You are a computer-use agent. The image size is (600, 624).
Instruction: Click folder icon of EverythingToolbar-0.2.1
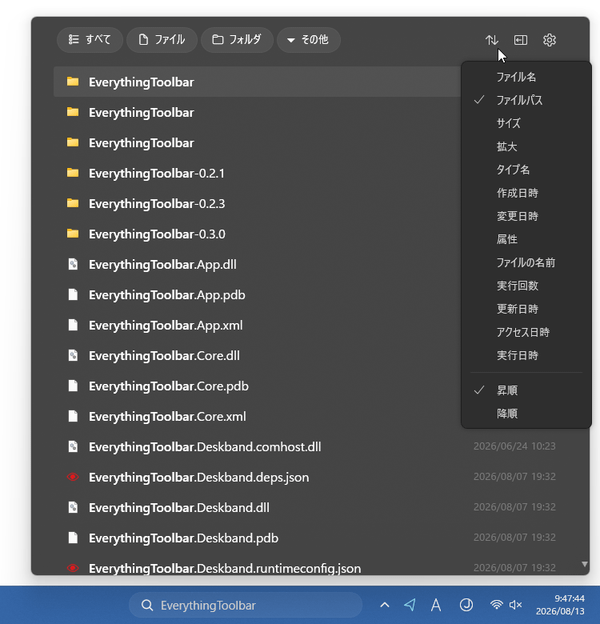click(73, 173)
